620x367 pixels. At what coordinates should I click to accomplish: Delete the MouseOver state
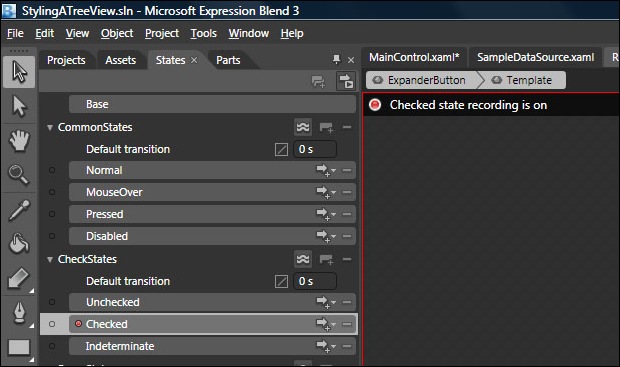click(x=347, y=192)
